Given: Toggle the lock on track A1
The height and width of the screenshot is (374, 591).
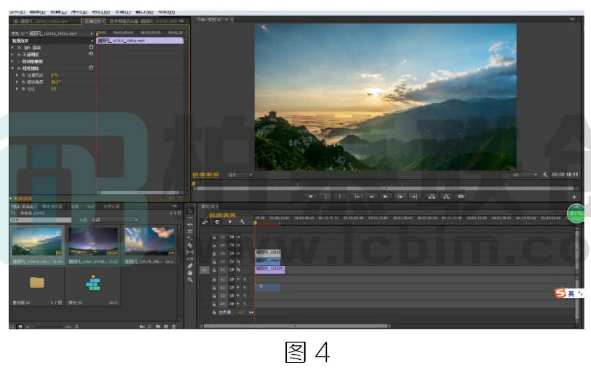Looking at the screenshot, I should (214, 279).
